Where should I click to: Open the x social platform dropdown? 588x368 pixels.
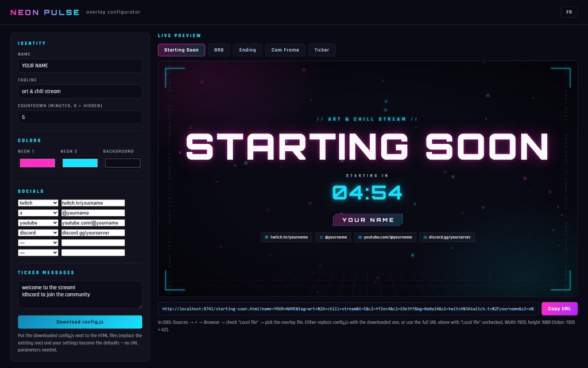38,213
